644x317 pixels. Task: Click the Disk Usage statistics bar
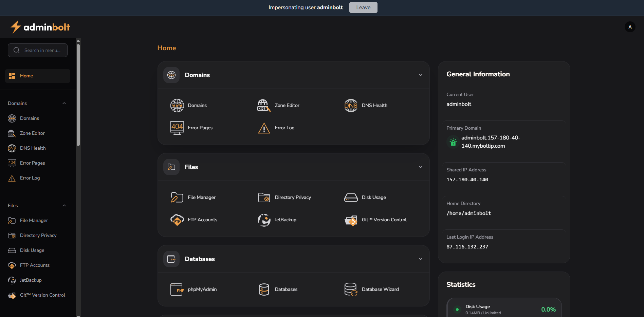pos(504,309)
